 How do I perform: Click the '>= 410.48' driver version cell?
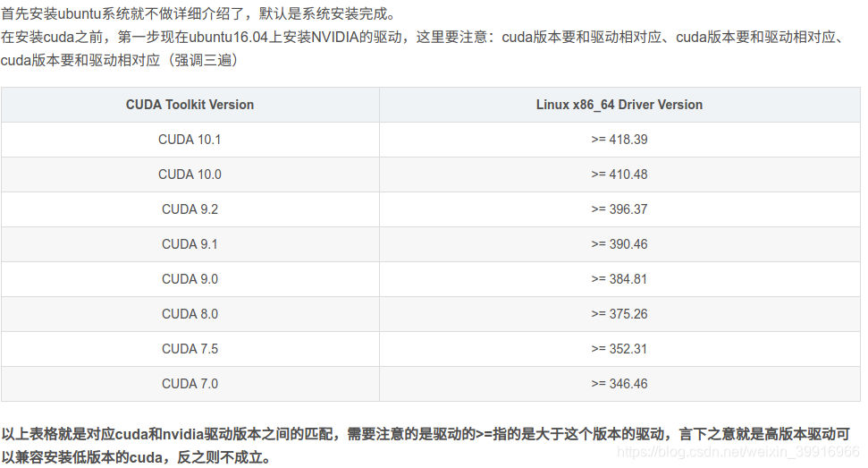point(619,174)
